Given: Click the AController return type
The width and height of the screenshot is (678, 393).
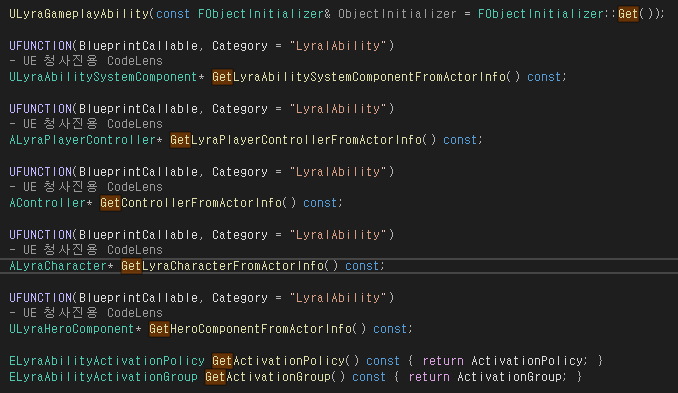Looking at the screenshot, I should 47,203.
